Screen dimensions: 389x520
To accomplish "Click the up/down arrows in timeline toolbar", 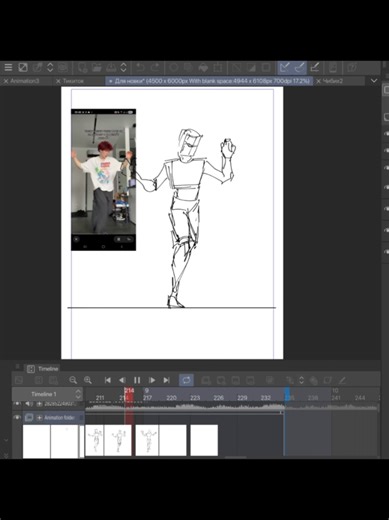I will coord(301,380).
